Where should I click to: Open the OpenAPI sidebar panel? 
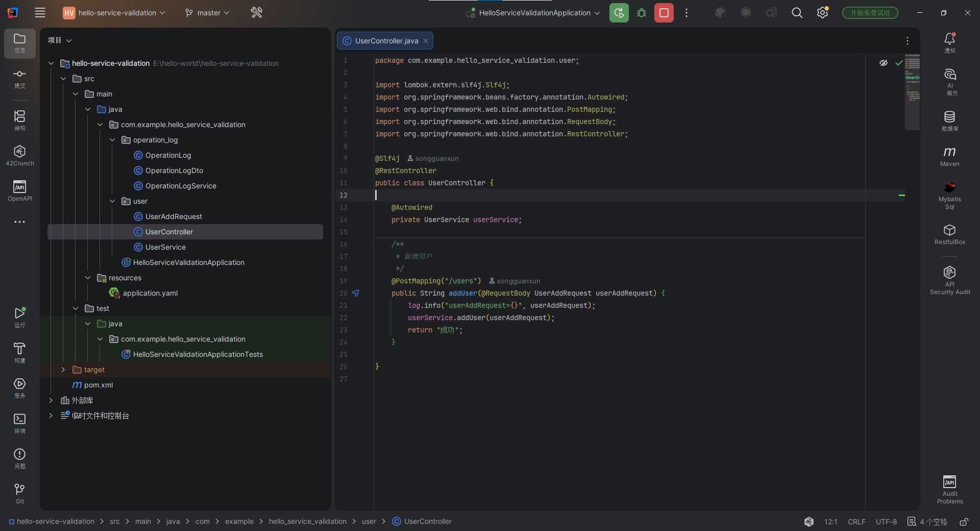click(20, 191)
